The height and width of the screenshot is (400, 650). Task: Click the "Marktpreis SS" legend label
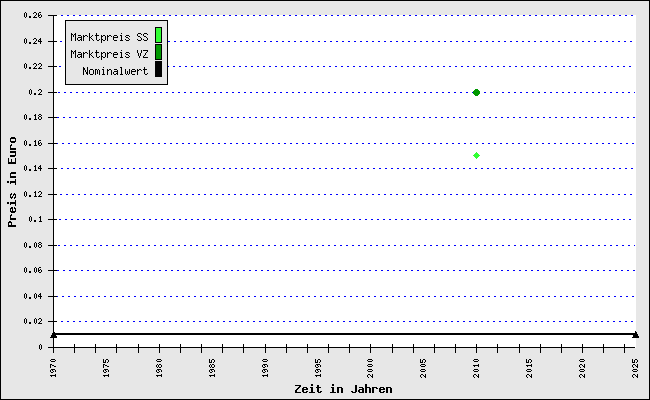click(x=109, y=37)
